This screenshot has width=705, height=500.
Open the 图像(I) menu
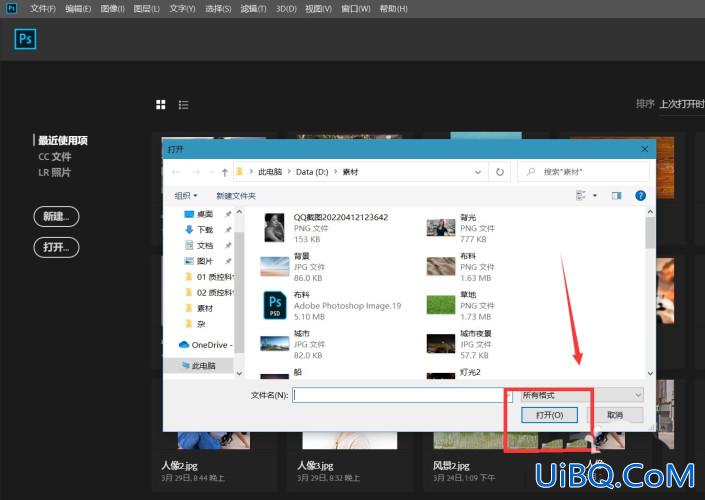point(112,9)
